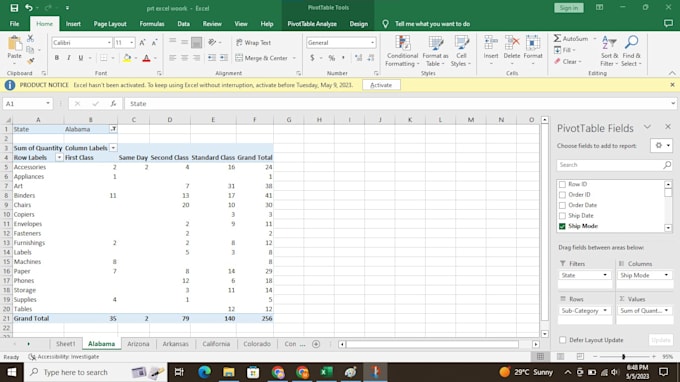Open Cell Styles gallery
Image resolution: width=680 pixels, height=382 pixels.
(461, 51)
